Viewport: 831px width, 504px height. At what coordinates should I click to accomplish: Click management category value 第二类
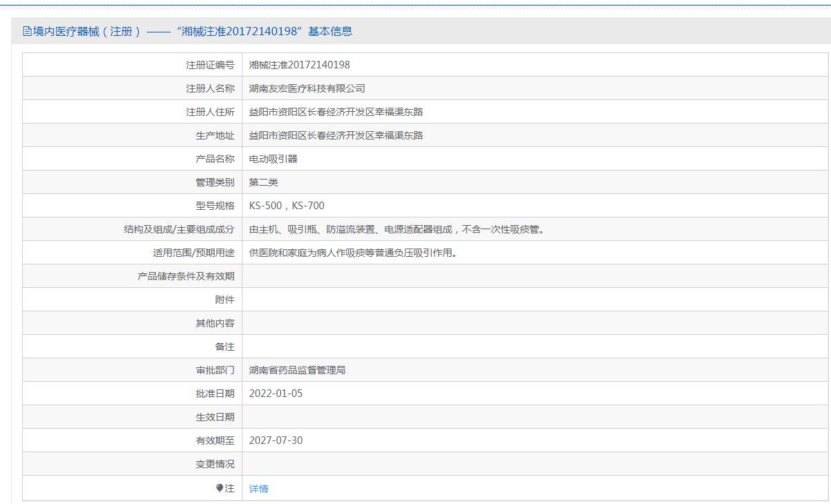coord(263,182)
